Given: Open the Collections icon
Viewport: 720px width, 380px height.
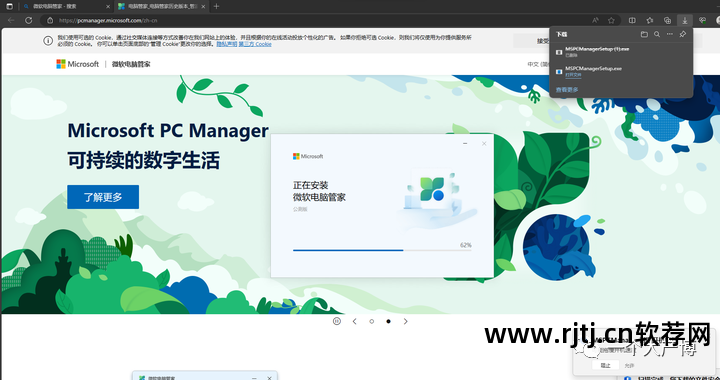Looking at the screenshot, I should pos(668,20).
